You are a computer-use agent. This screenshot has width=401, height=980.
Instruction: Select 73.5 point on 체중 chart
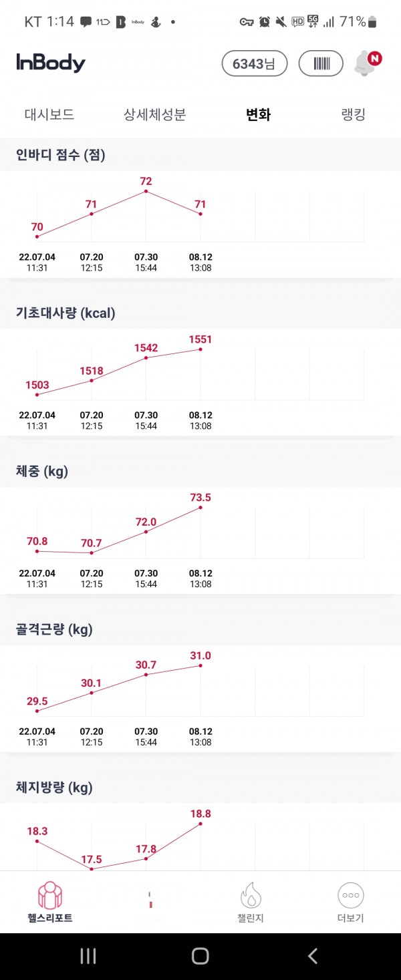pyautogui.click(x=200, y=508)
